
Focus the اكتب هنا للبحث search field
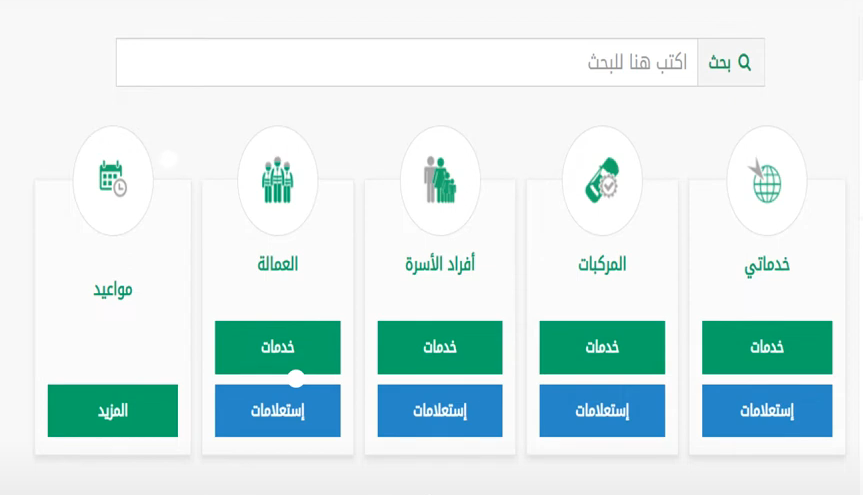pos(407,63)
